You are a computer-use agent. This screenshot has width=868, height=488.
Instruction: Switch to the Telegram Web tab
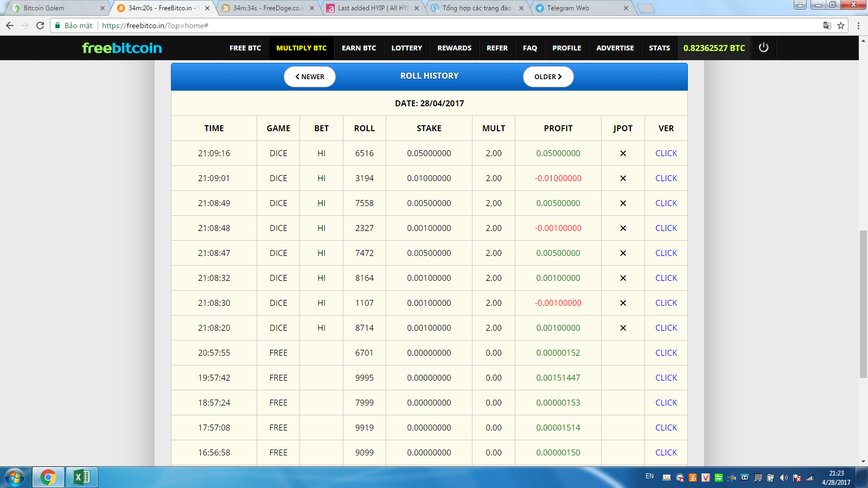(567, 8)
